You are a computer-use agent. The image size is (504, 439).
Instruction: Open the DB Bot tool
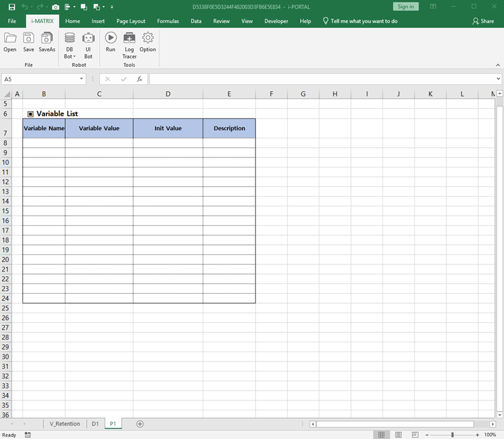pos(69,37)
